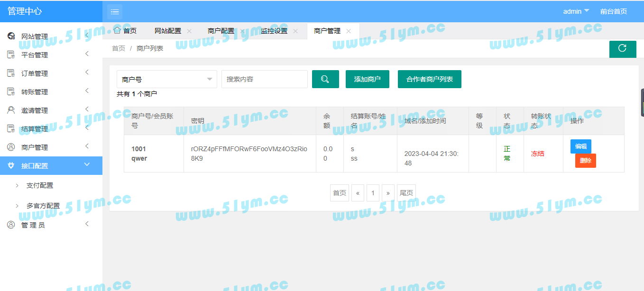Expand the 网站管理 menu chevron

87,35
